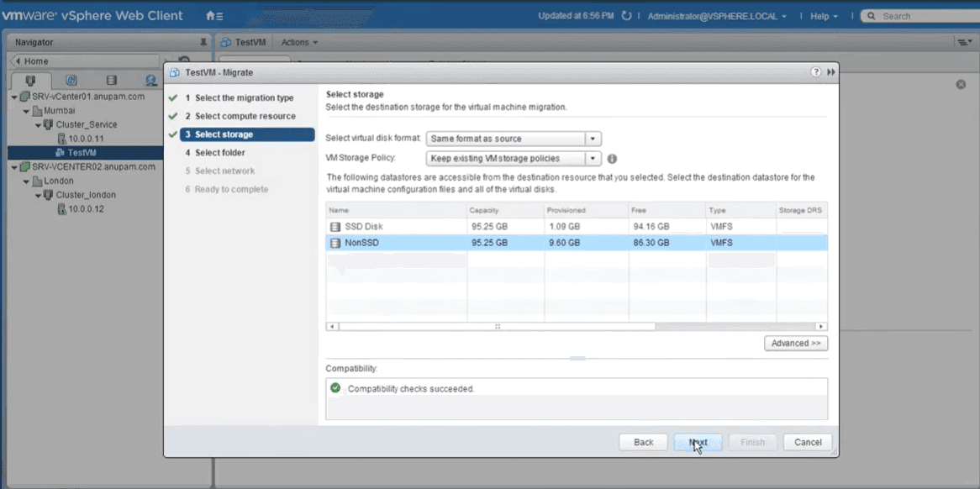Image resolution: width=980 pixels, height=489 pixels.
Task: Click the panel options icon at far right
Action: point(962,43)
